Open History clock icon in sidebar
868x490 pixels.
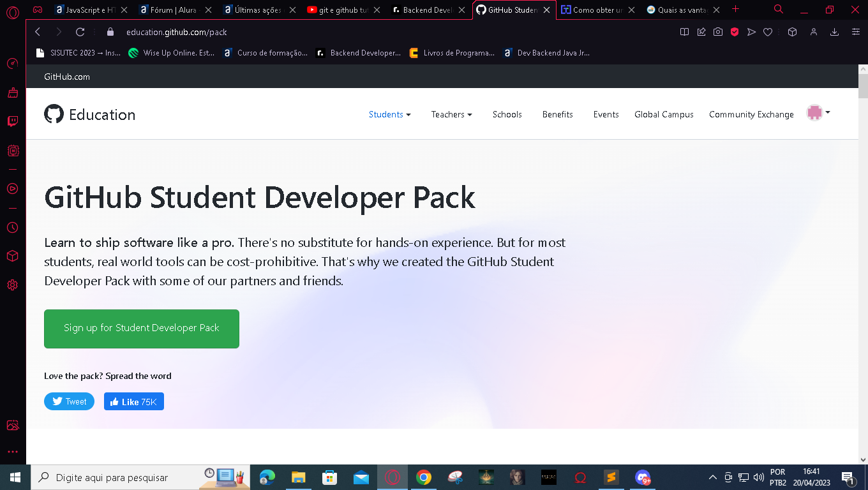click(12, 227)
